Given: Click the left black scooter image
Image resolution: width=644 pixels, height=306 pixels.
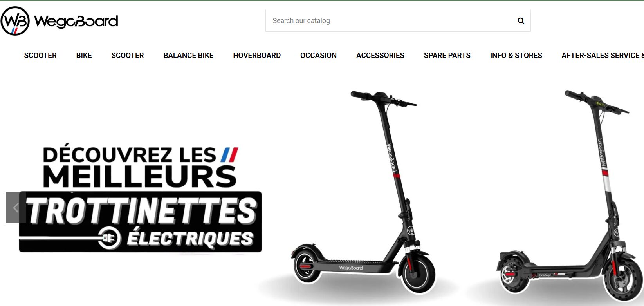Looking at the screenshot, I should (364, 192).
